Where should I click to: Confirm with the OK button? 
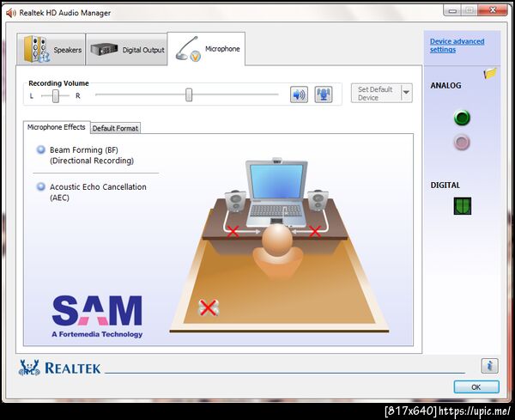coord(476,387)
